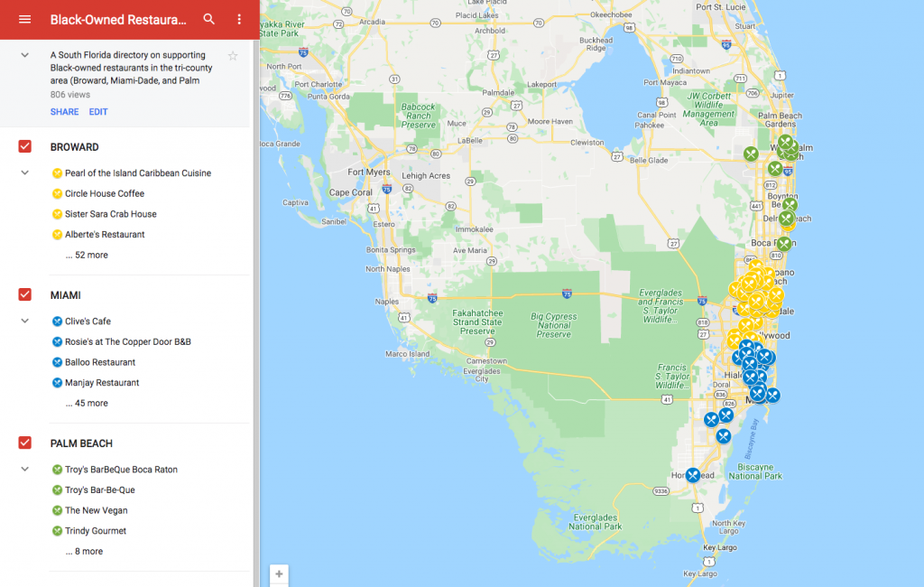Show the 8 more Palm Beach places
924x587 pixels.
84,551
